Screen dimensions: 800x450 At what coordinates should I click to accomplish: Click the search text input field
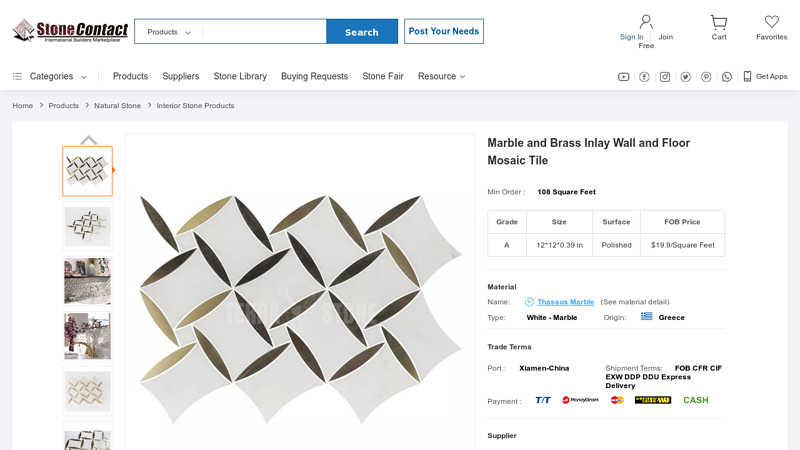(x=264, y=32)
